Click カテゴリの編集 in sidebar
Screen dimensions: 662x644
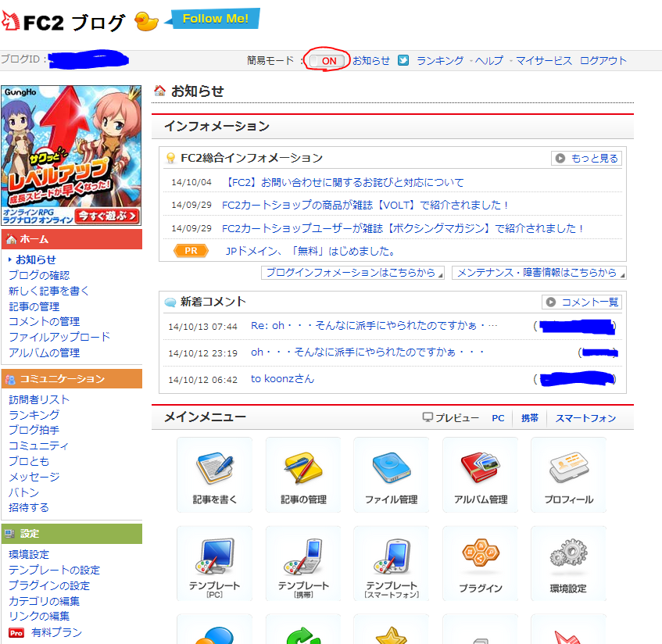(45, 601)
